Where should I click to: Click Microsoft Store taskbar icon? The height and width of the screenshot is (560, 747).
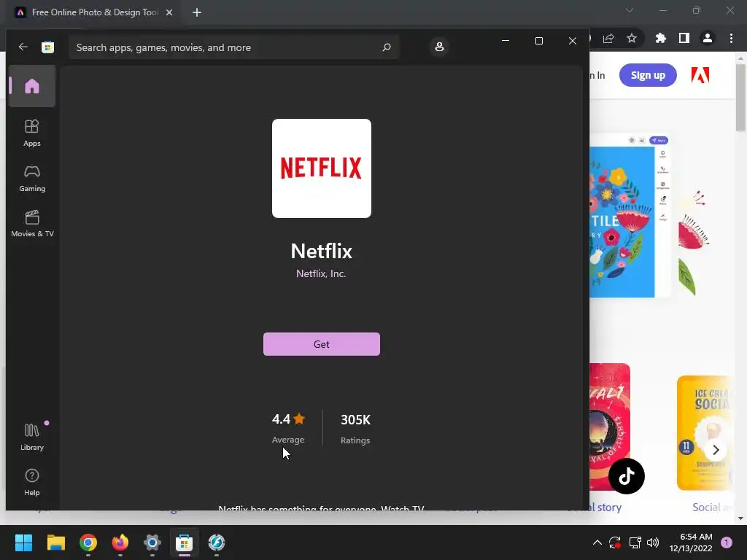click(185, 542)
